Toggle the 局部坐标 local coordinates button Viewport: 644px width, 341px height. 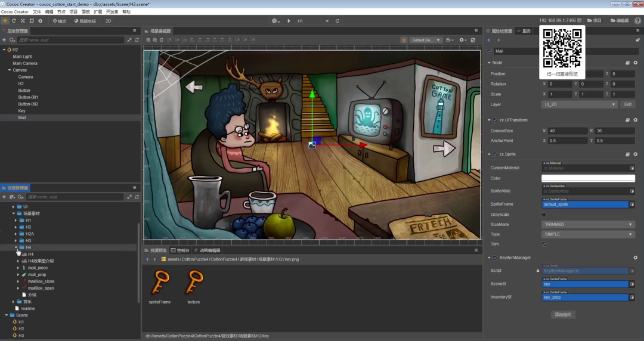(85, 21)
